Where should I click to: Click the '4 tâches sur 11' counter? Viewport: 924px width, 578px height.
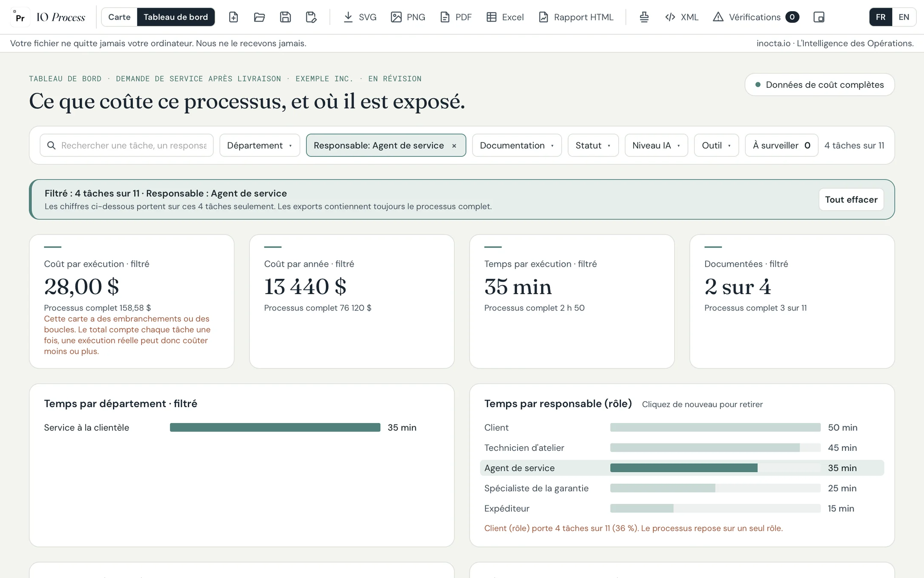coord(854,145)
